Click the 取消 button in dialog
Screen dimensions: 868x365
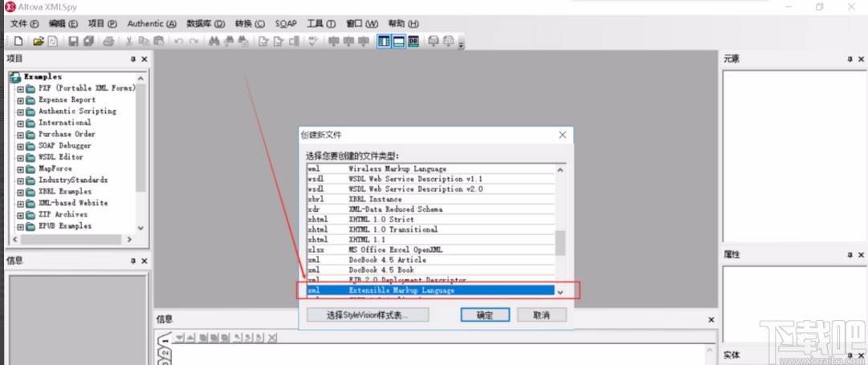542,314
